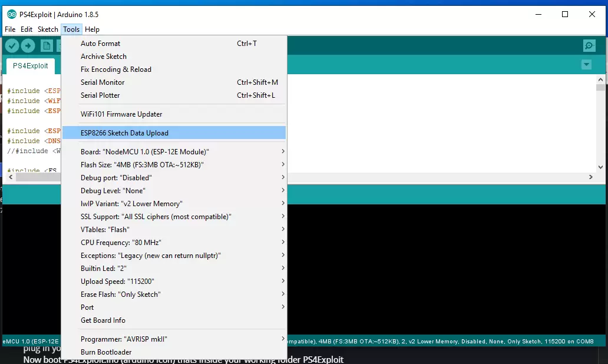The image size is (608, 364).
Task: Click the Upload arrow toolbar button
Action: coord(28,46)
